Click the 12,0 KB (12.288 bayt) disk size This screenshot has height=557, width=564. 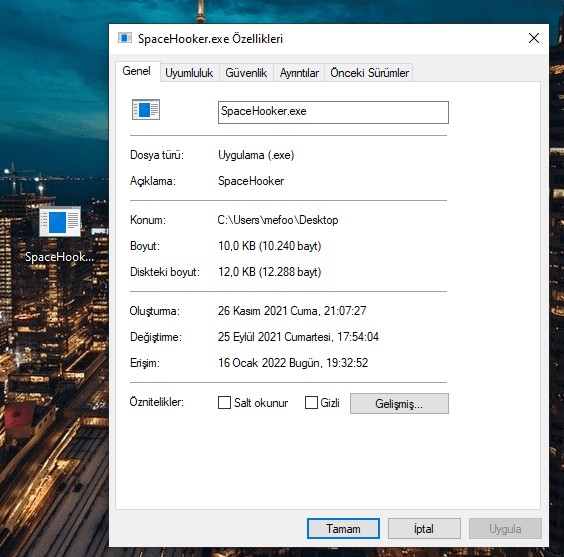pyautogui.click(x=269, y=272)
